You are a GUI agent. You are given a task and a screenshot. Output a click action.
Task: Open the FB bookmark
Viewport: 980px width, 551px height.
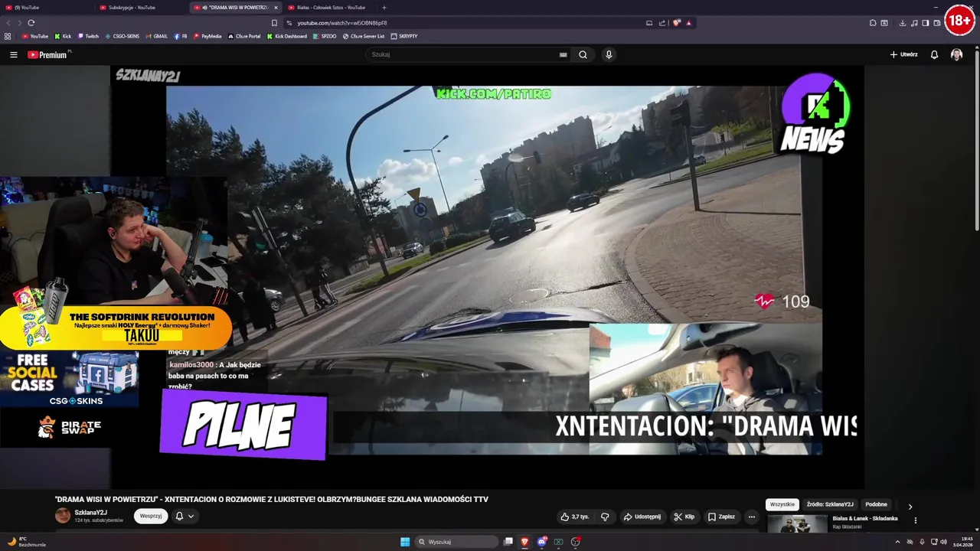click(181, 36)
